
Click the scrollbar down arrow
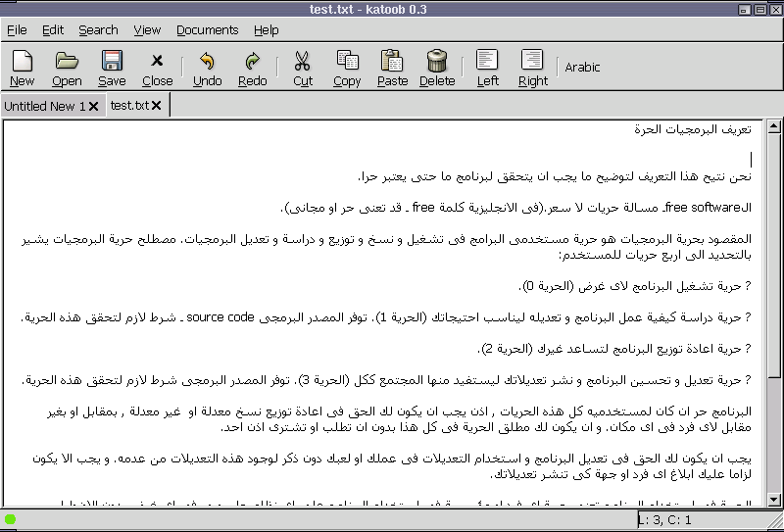[773, 501]
